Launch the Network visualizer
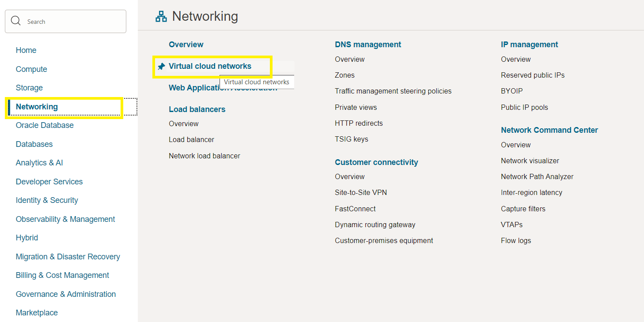644x322 pixels. [530, 161]
